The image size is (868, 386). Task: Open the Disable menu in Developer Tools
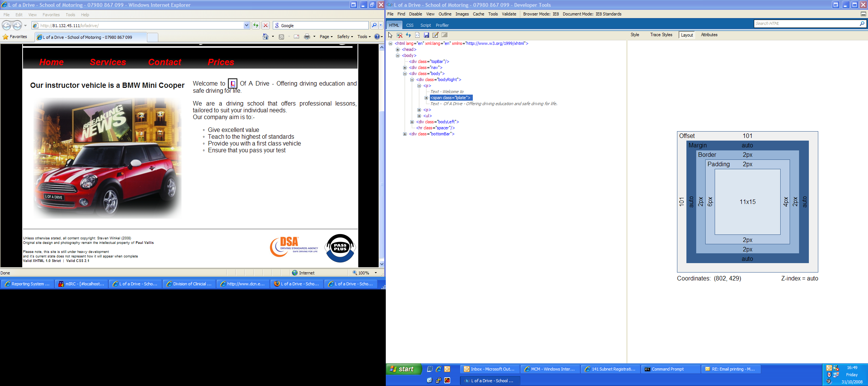pos(416,14)
